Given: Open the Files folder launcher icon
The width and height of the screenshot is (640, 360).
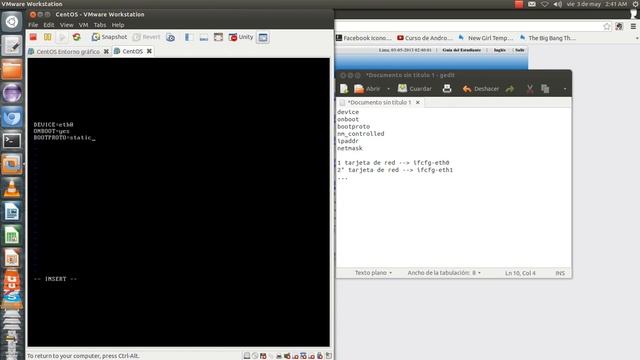Looking at the screenshot, I should point(12,69).
